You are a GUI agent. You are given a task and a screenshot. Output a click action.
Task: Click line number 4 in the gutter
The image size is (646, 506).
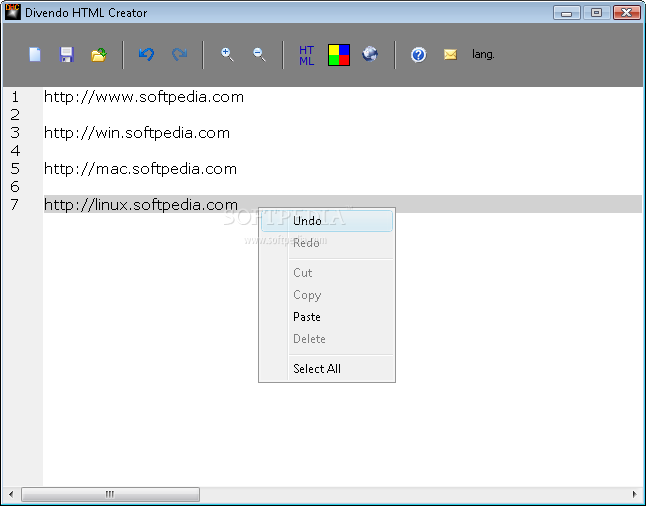pos(15,151)
